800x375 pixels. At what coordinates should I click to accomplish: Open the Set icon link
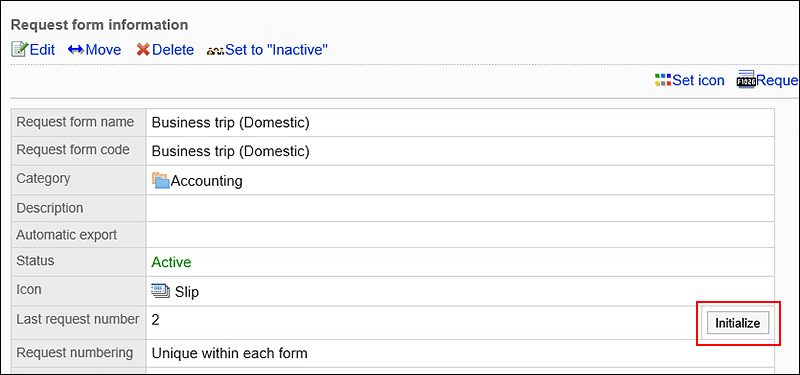pyautogui.click(x=698, y=80)
